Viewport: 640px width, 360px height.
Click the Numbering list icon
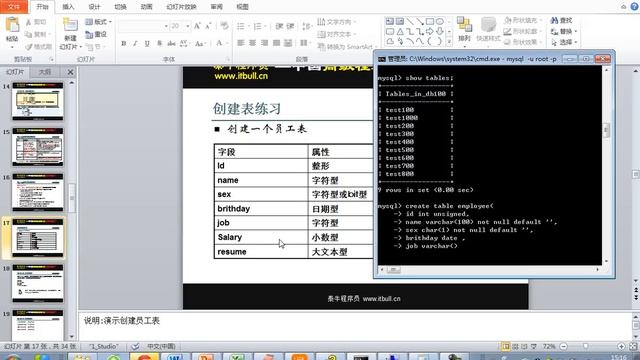pyautogui.click(x=258, y=27)
